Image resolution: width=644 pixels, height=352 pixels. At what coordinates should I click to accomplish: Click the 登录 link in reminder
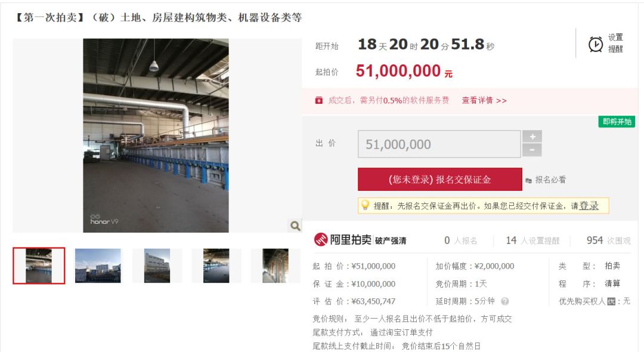[589, 206]
